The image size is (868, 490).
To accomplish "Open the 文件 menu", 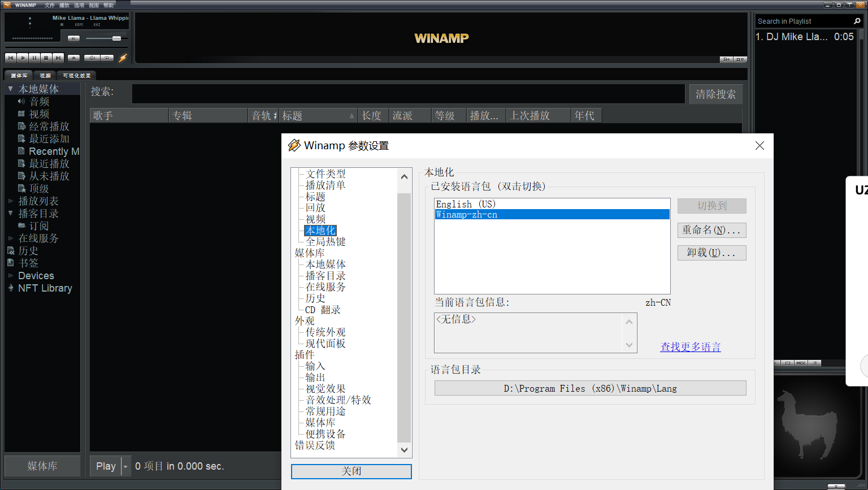I will pyautogui.click(x=49, y=5).
